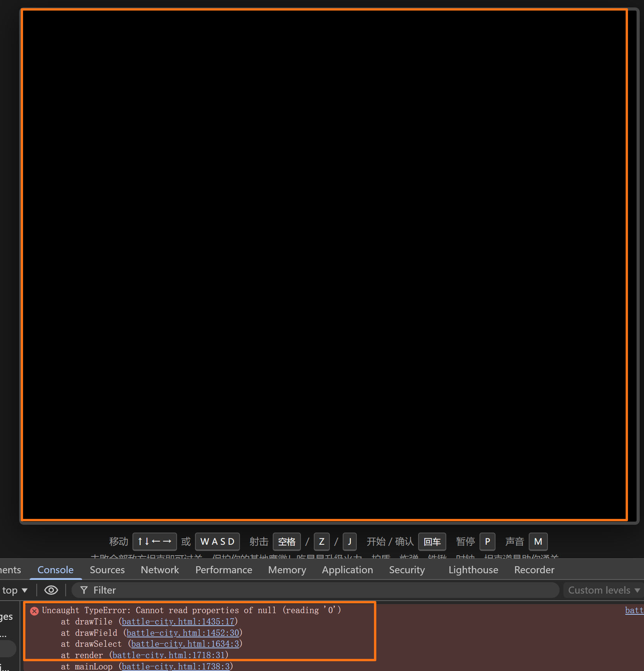Click the arrow keys keycap hint
Image resolution: width=644 pixels, height=671 pixels.
pyautogui.click(x=155, y=542)
